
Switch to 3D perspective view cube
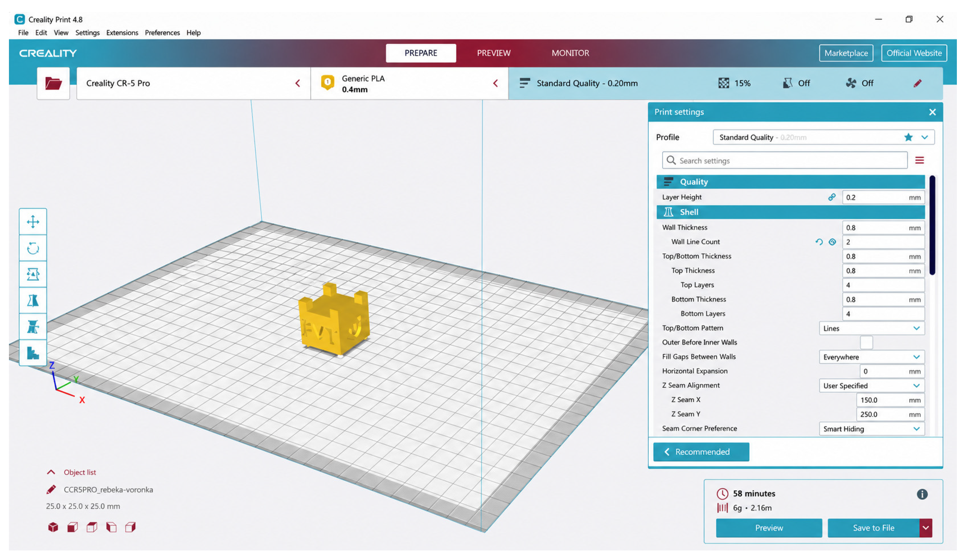point(53,527)
